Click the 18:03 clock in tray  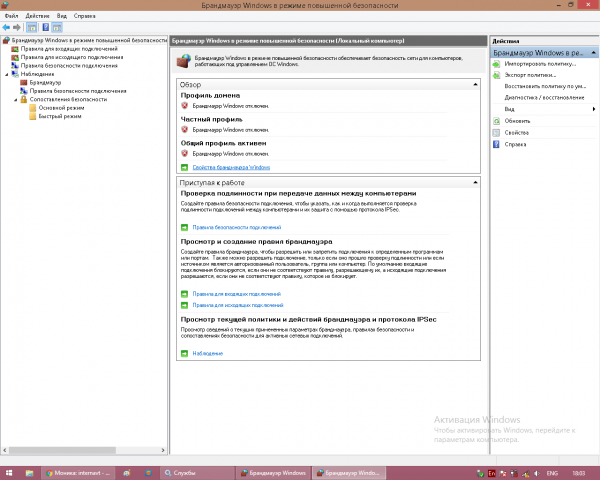[579, 473]
